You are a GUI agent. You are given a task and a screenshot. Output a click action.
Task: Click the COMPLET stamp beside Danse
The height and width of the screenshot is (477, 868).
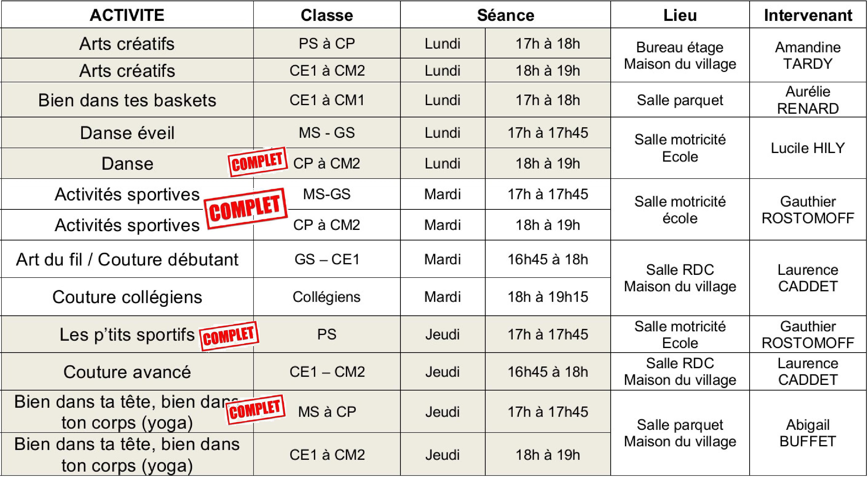(258, 162)
